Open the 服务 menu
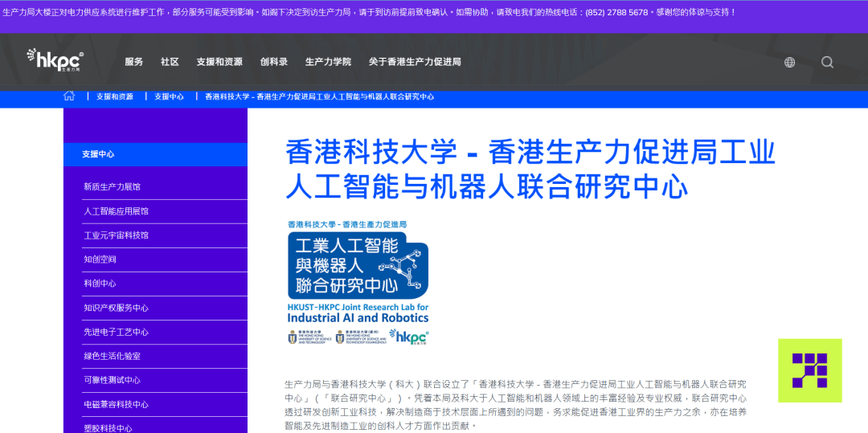Image resolution: width=868 pixels, height=433 pixels. 134,62
